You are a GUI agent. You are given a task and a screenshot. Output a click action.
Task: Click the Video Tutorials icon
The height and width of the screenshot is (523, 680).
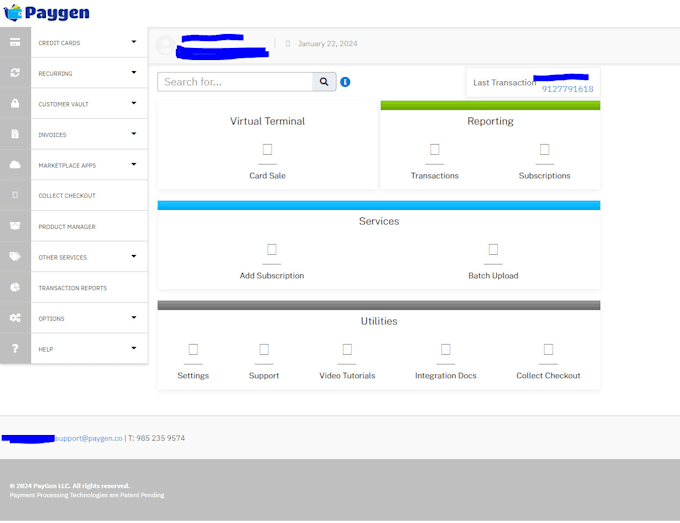tap(347, 349)
